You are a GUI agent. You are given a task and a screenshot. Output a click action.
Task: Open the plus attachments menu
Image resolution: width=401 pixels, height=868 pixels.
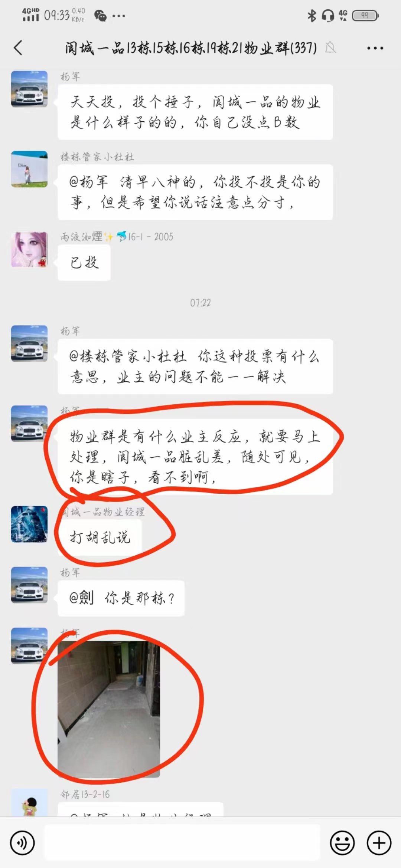[x=379, y=843]
